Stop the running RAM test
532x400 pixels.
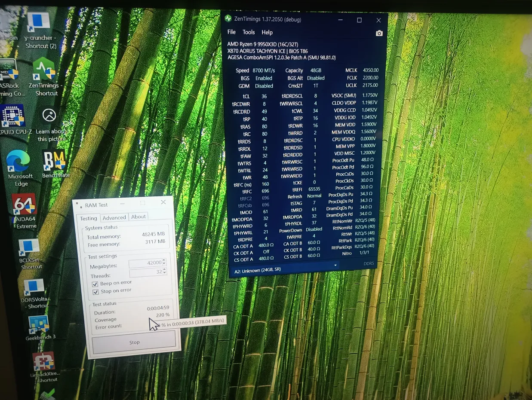134,342
